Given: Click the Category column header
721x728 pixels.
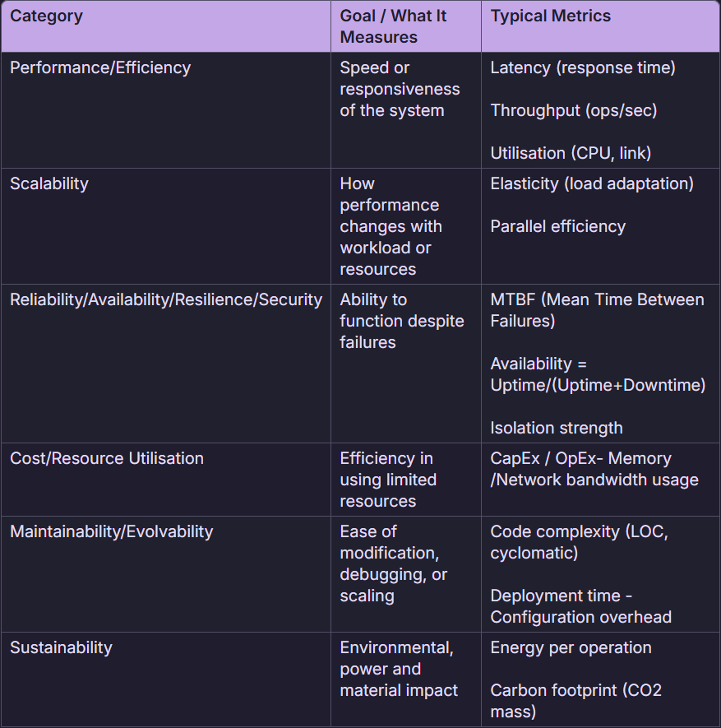Looking at the screenshot, I should coord(47,16).
